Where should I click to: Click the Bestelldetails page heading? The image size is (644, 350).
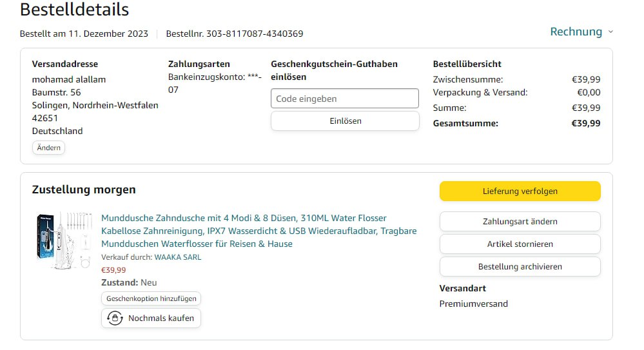pos(74,10)
